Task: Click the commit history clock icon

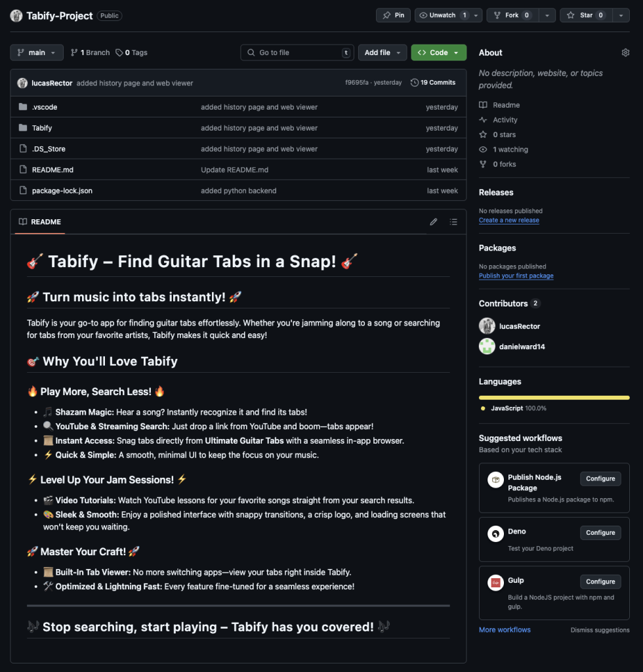Action: (x=415, y=83)
